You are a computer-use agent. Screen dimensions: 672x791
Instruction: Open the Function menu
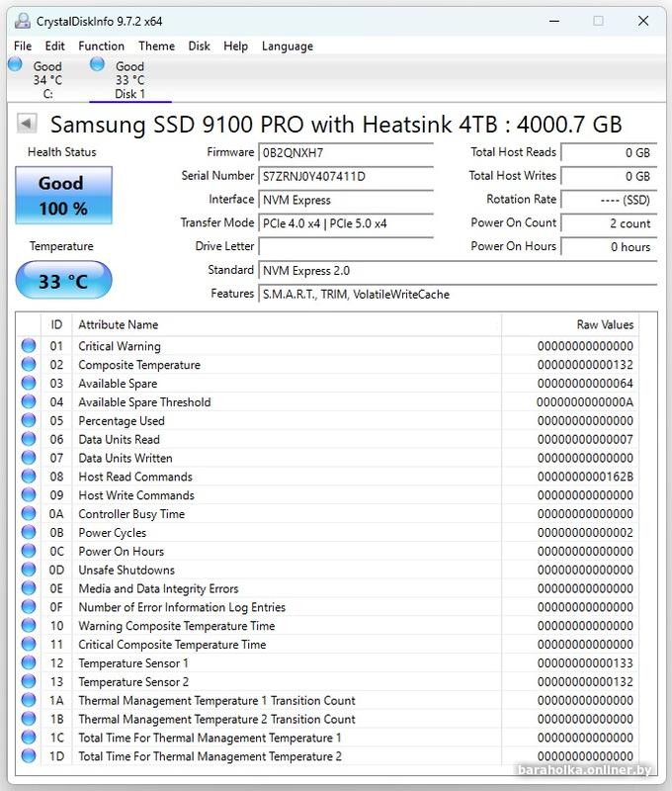(101, 45)
